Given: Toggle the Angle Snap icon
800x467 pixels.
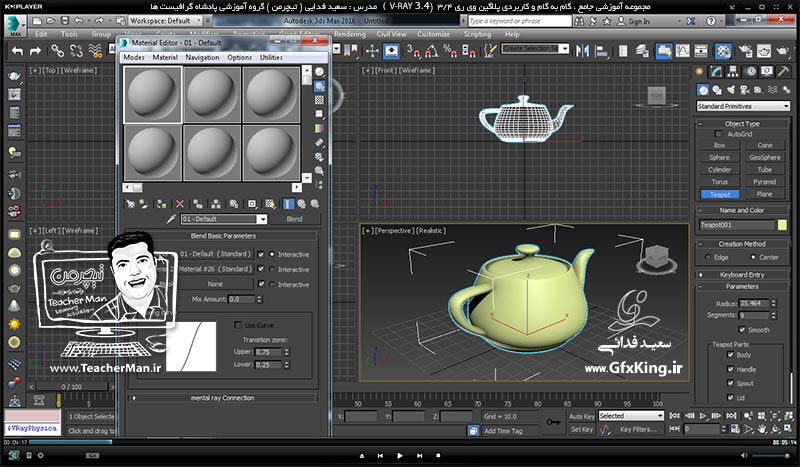Looking at the screenshot, I should tap(431, 51).
